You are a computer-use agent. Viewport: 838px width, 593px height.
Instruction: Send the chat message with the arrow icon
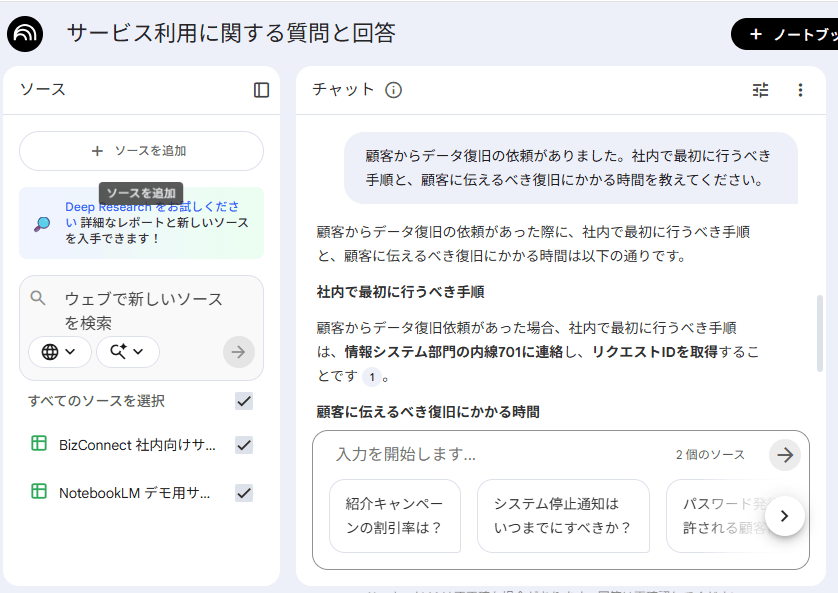coord(785,453)
